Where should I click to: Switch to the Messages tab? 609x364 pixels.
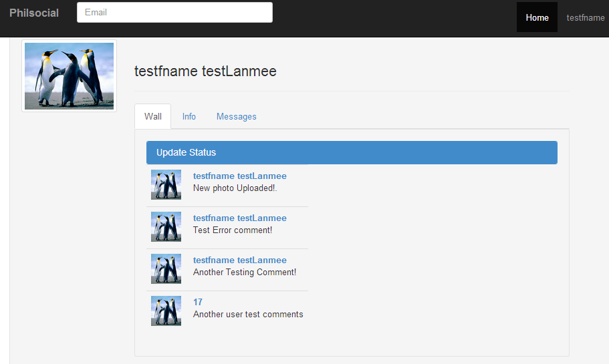tap(236, 116)
